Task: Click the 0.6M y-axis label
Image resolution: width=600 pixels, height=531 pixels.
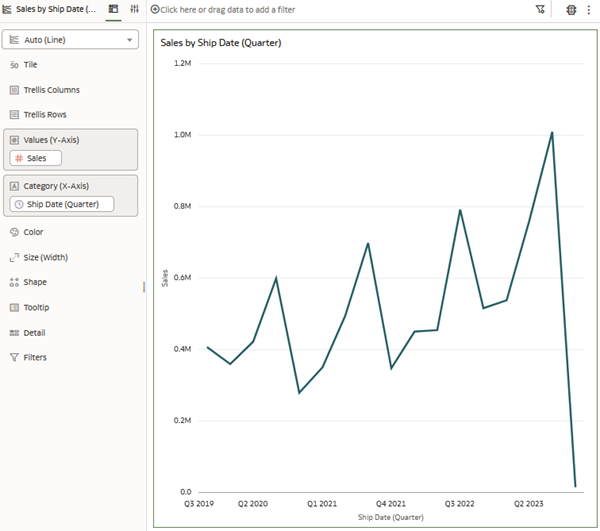Action: coord(183,278)
